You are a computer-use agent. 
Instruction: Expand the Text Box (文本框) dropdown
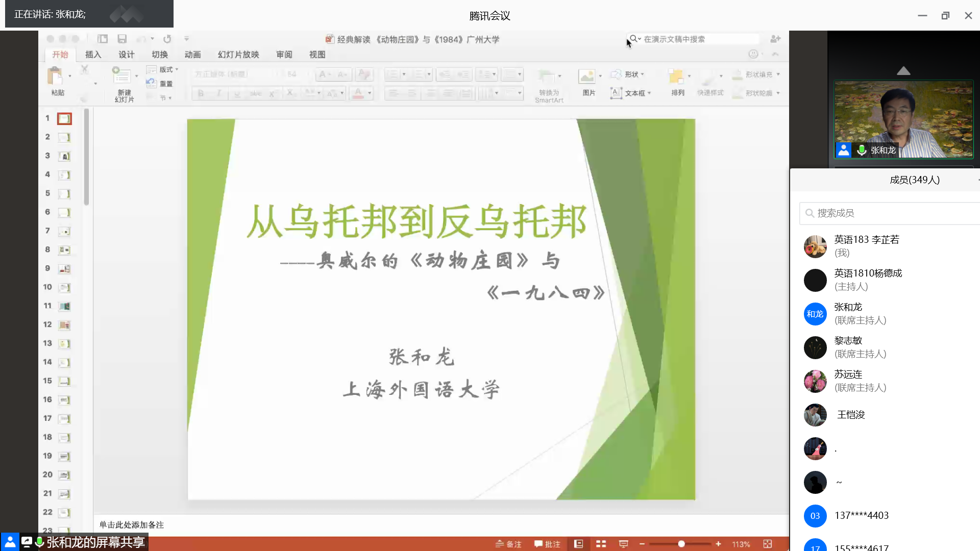pos(649,93)
